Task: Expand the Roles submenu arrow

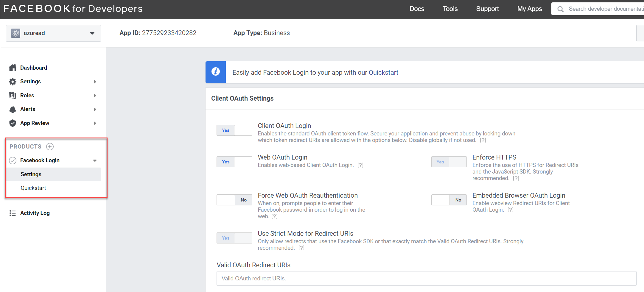Action: click(x=95, y=96)
